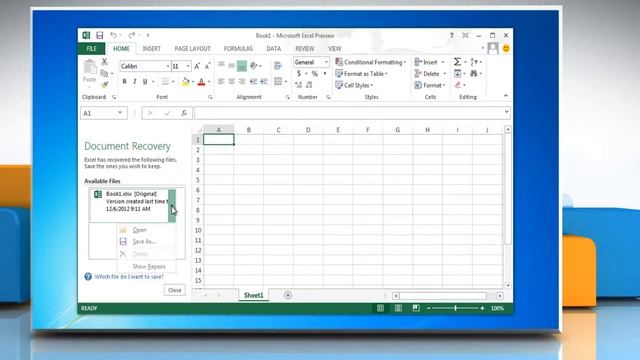This screenshot has height=360, width=640.
Task: Open the FILE tab
Action: (x=91, y=49)
